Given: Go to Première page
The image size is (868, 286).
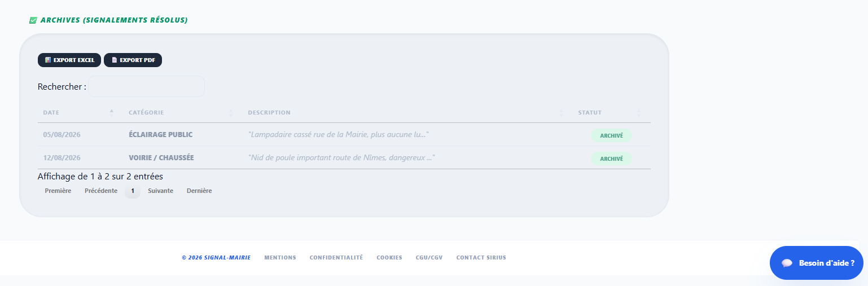Looking at the screenshot, I should coord(58,191).
